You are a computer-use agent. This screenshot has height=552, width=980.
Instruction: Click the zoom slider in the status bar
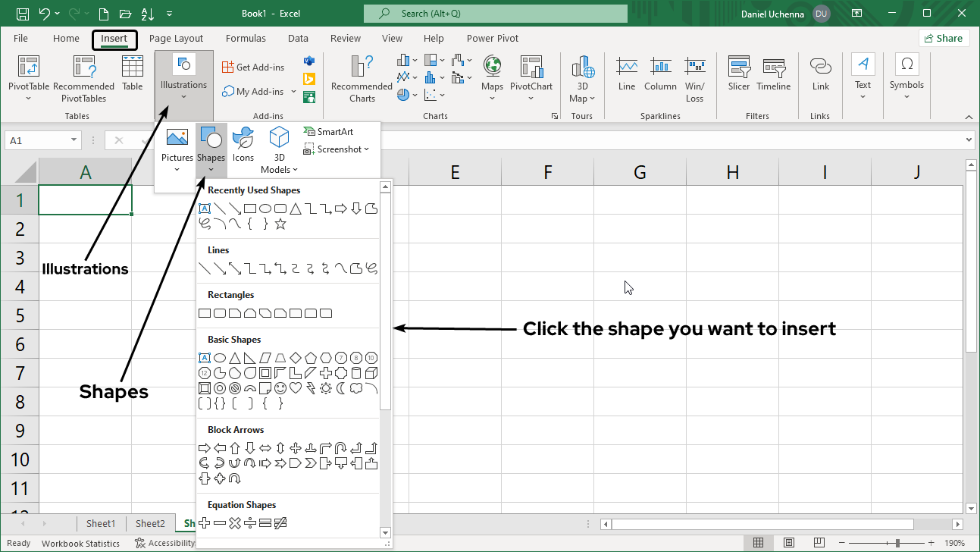click(x=897, y=543)
